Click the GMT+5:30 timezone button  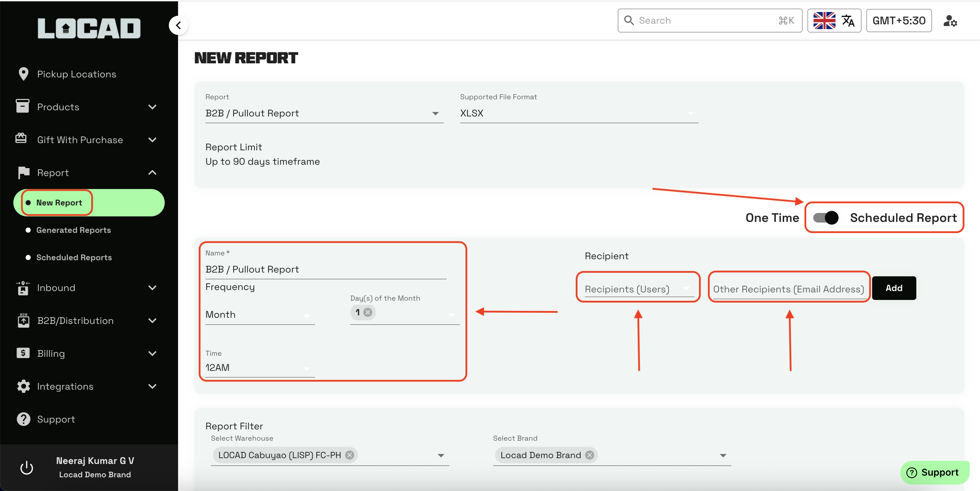898,21
